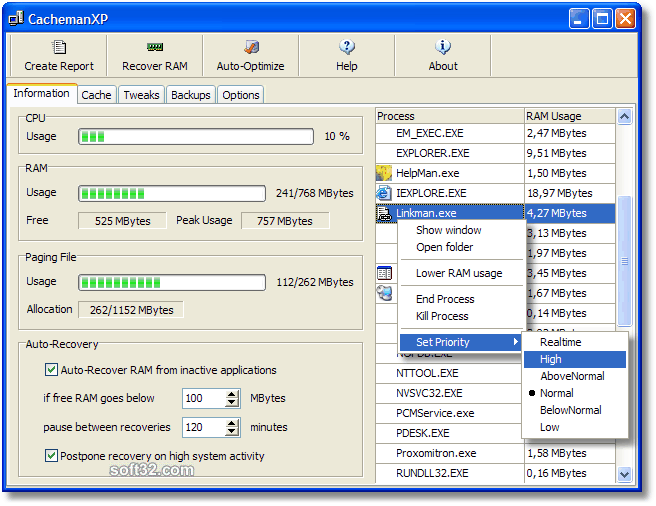Click the process list scroll down arrow
The height and width of the screenshot is (506, 656).
[x=624, y=475]
